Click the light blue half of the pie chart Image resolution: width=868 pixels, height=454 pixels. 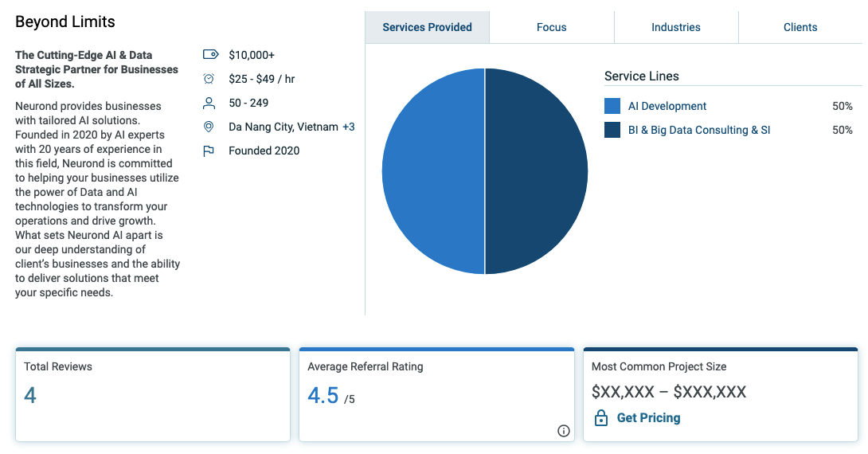coord(433,171)
